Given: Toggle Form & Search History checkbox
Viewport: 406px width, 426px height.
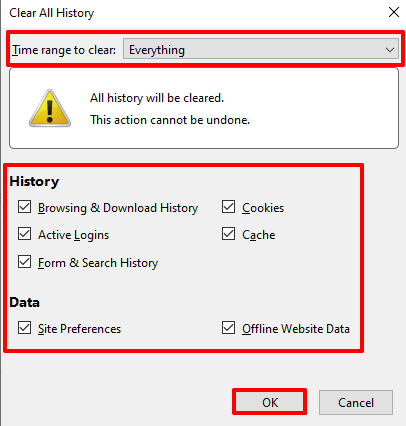Looking at the screenshot, I should click(25, 262).
